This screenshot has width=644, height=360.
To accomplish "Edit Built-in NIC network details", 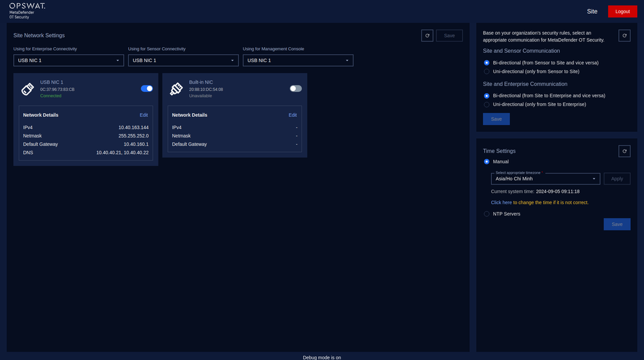I will [292, 115].
